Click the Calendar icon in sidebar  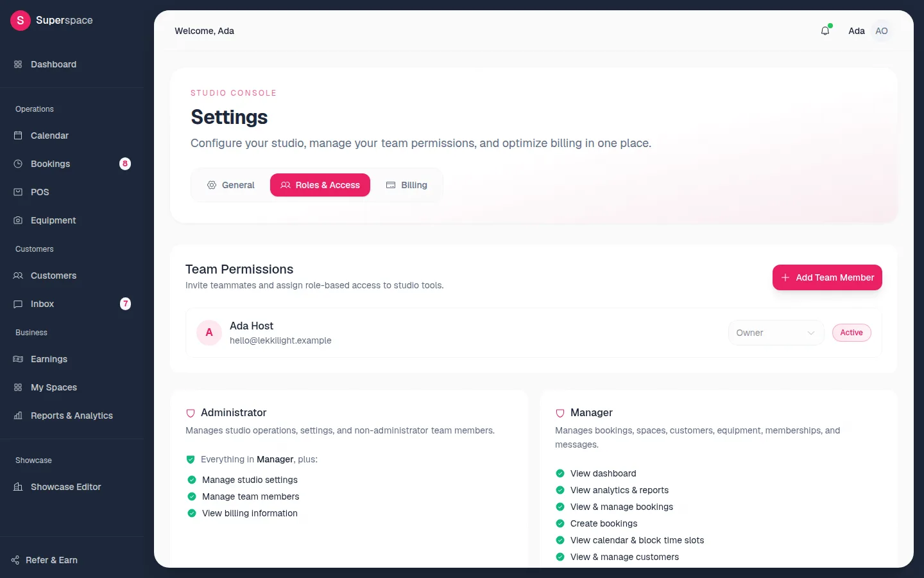pos(18,136)
